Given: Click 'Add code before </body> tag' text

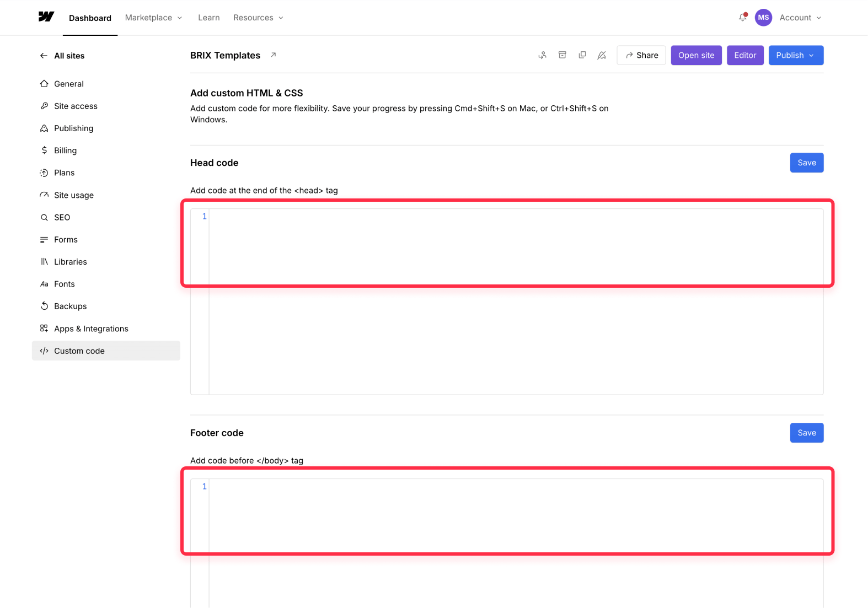Looking at the screenshot, I should pos(247,460).
